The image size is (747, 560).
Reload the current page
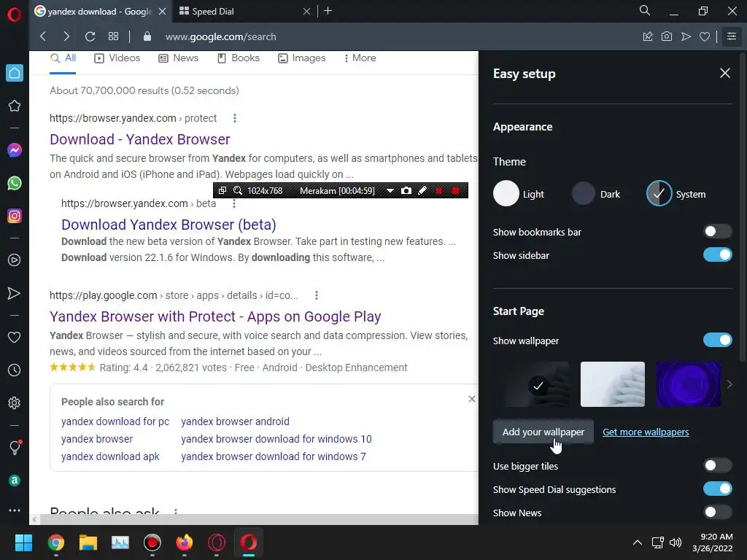90,36
